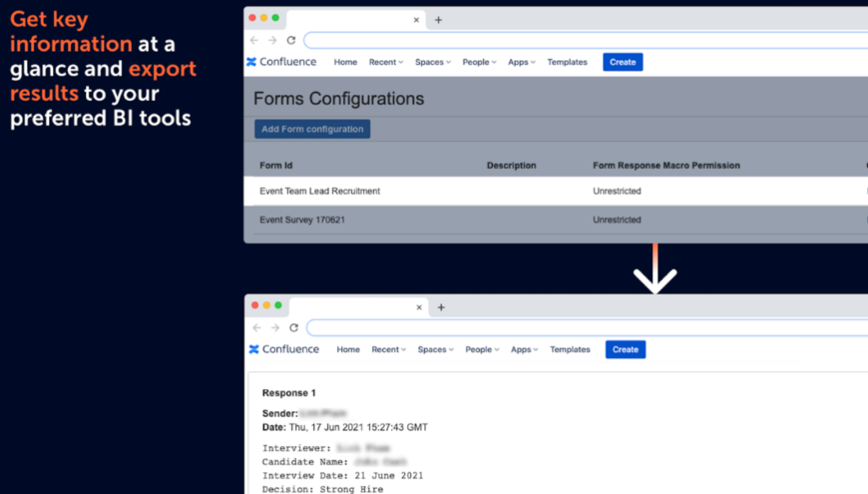Select Home in the upper Confluence navigation

point(345,62)
